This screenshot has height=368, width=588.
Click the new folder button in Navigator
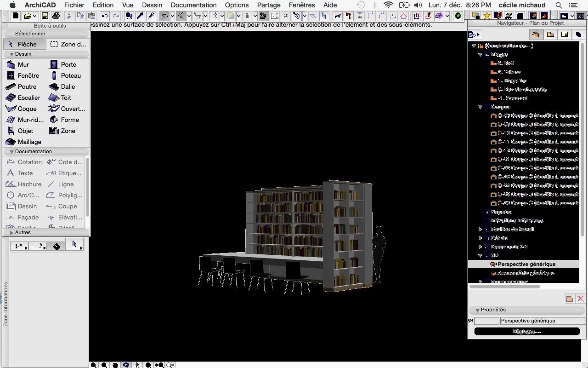[x=570, y=299]
